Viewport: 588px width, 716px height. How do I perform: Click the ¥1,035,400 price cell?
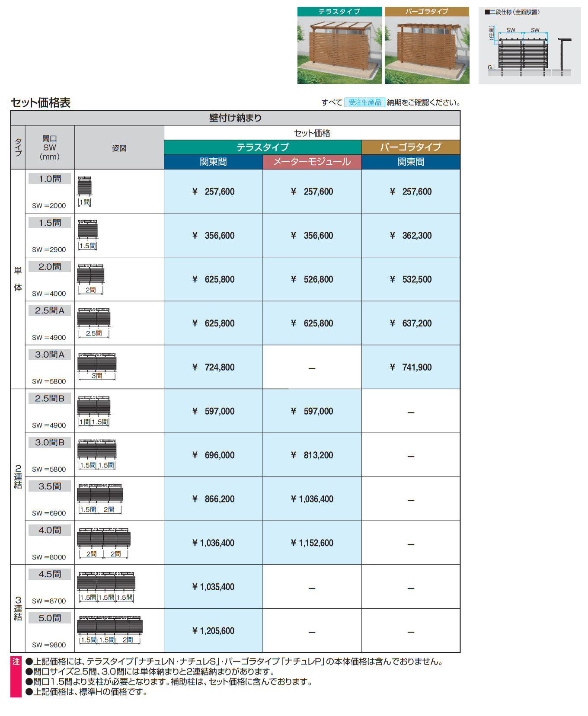click(x=213, y=587)
